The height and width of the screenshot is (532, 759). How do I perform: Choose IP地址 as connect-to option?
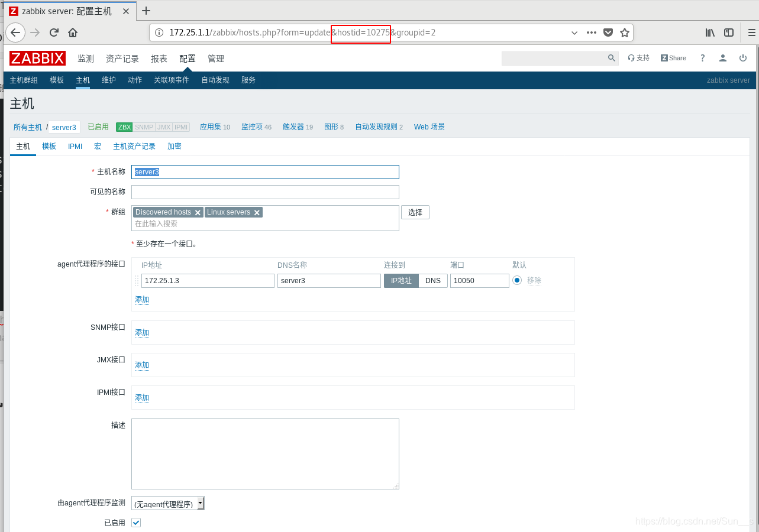pyautogui.click(x=401, y=281)
